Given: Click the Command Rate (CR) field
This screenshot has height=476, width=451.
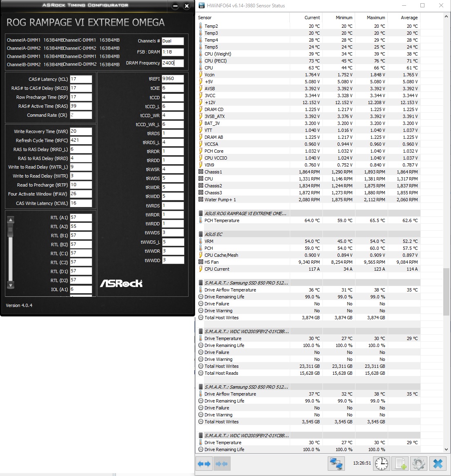Looking at the screenshot, I should tap(81, 115).
